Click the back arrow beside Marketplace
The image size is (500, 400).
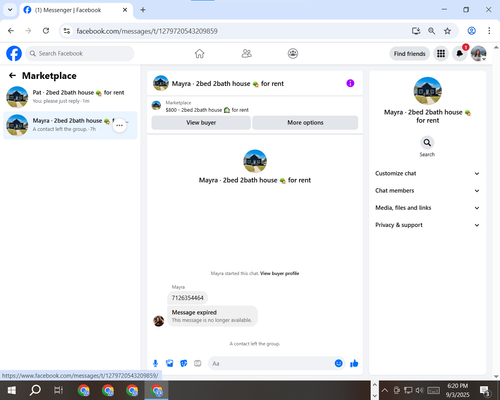click(12, 76)
